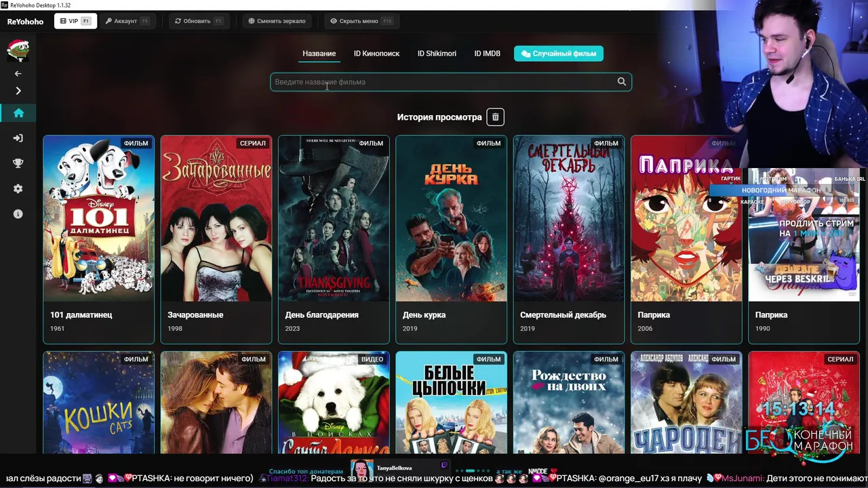868x488 pixels.
Task: Open the Паприка 2006 poster
Action: click(x=686, y=218)
